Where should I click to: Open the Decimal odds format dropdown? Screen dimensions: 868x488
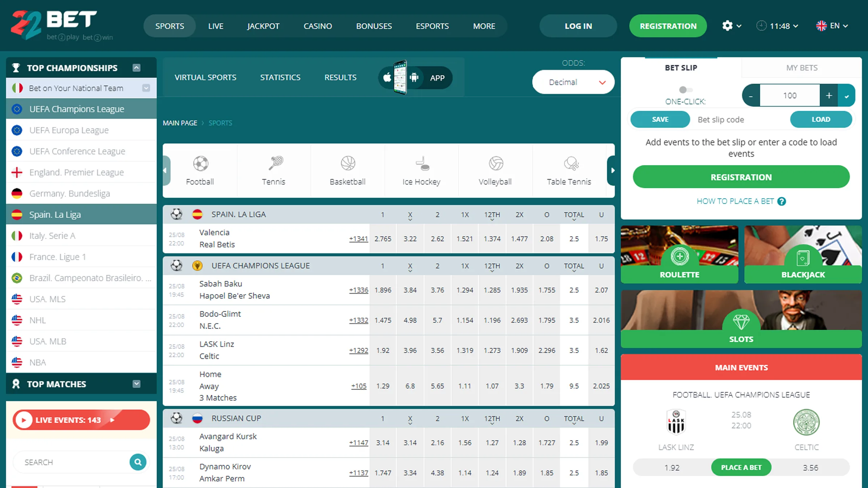pos(573,82)
